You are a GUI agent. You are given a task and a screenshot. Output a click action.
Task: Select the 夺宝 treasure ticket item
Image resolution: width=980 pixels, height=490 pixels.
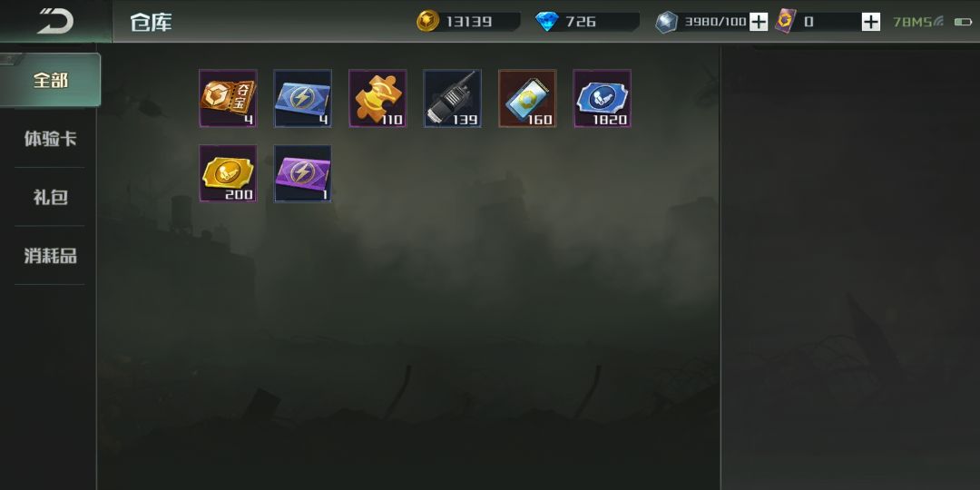coord(228,98)
